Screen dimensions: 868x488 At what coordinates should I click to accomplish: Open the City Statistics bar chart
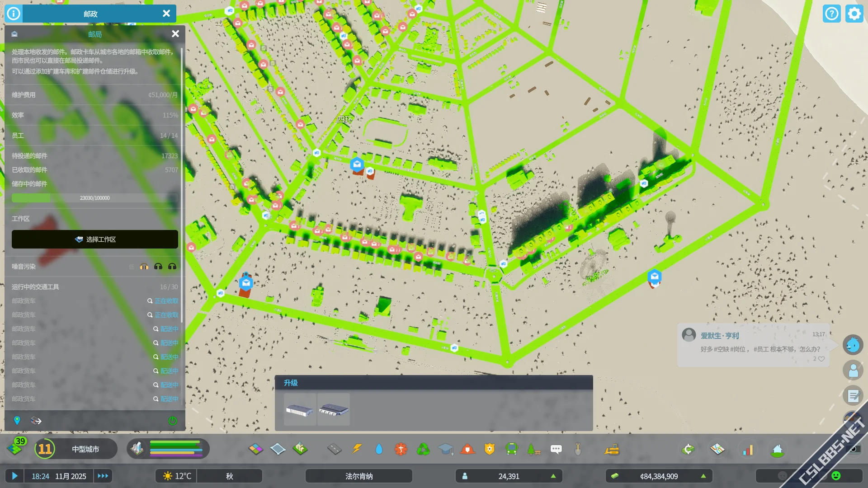click(x=748, y=449)
